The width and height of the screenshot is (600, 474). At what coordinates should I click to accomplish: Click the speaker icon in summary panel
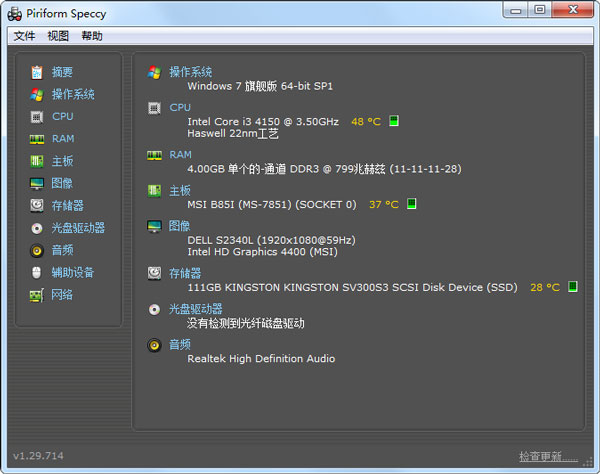click(154, 345)
